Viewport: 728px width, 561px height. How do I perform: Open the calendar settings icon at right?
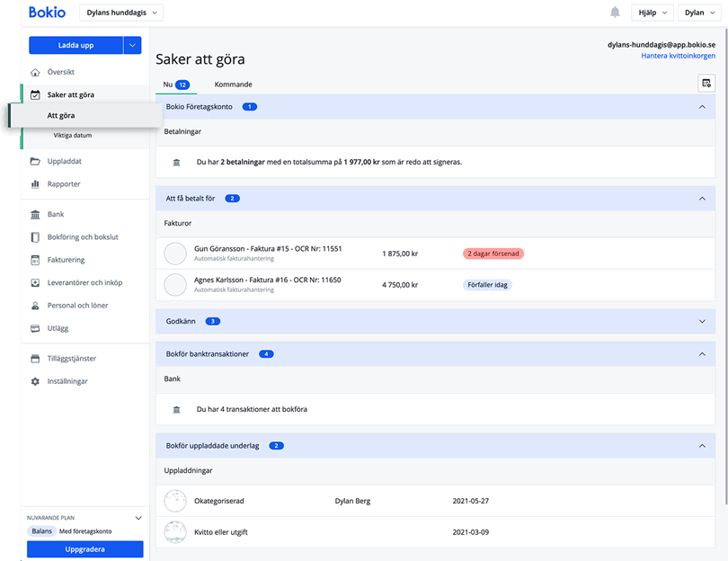[706, 84]
